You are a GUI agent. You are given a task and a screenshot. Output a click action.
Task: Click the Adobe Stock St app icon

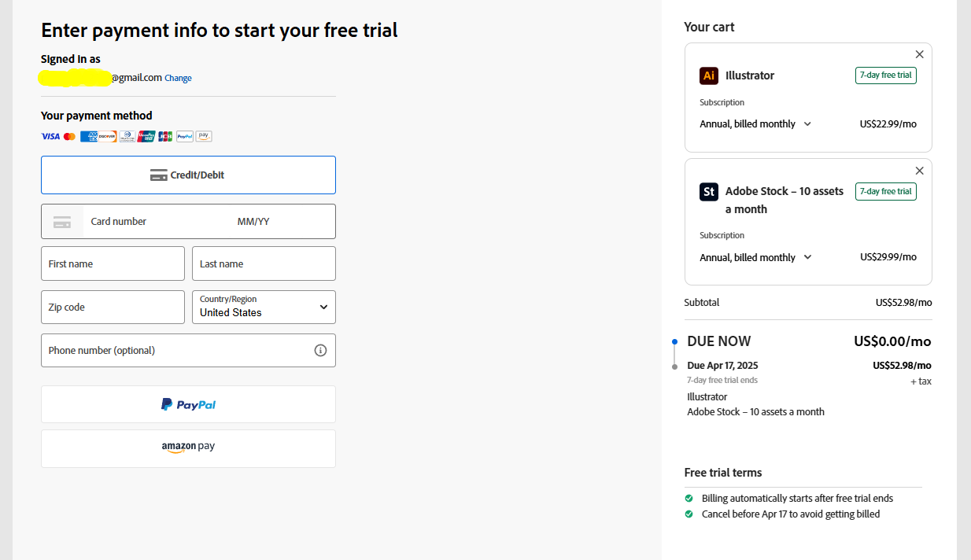click(709, 191)
